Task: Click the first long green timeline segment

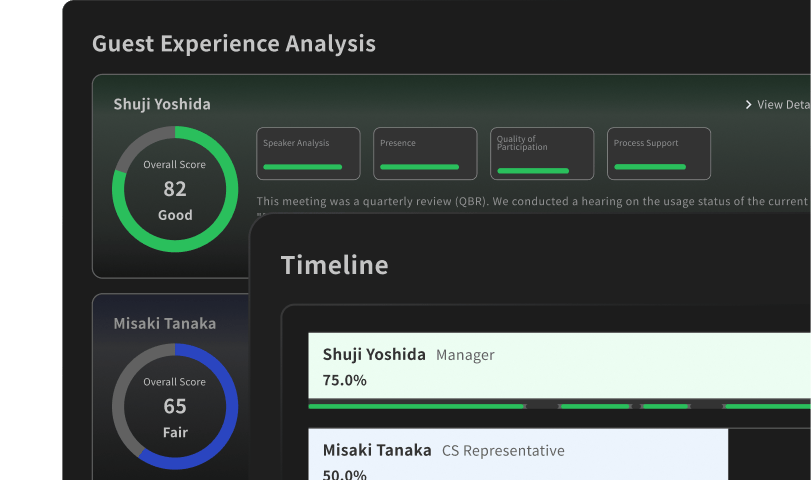Action: [x=416, y=407]
